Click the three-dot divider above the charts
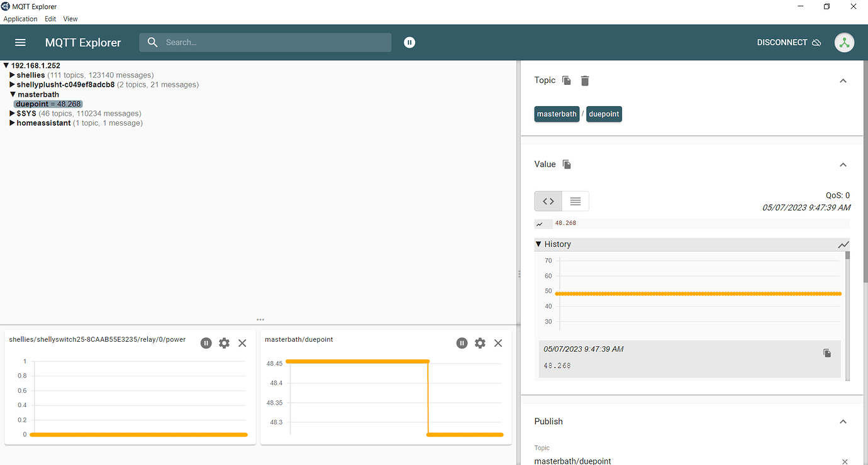Screen dimensions: 868x465 (260, 320)
